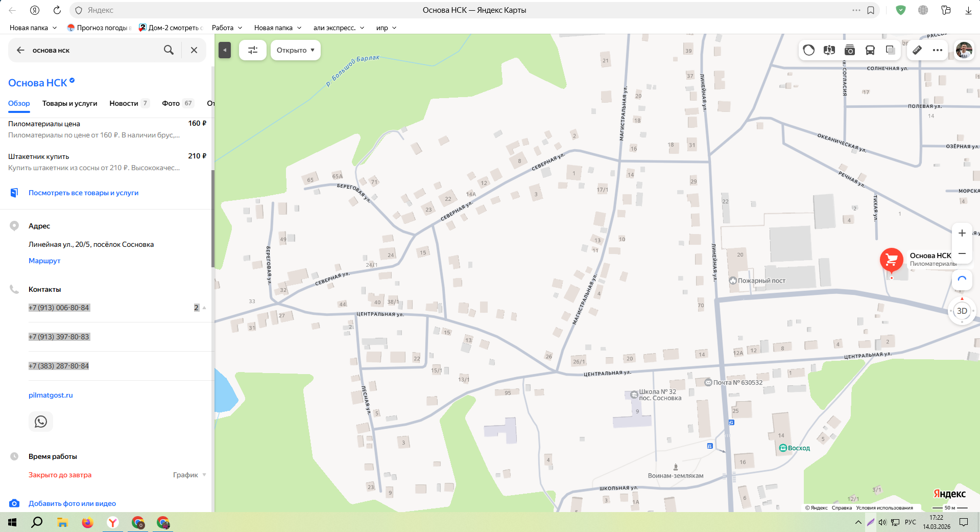This screenshot has height=532, width=980.
Task: Show moving public transport bus icon
Action: (x=870, y=50)
